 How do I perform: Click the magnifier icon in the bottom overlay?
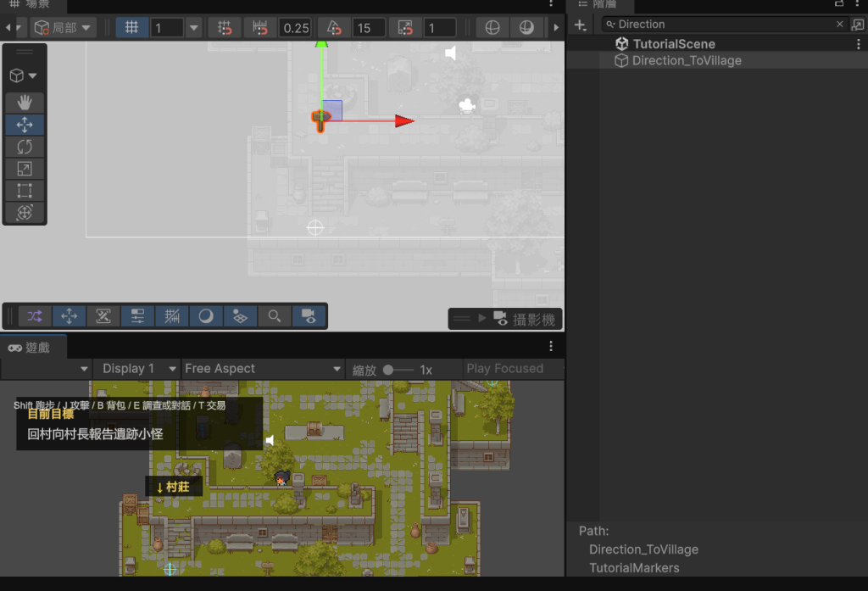pos(275,316)
